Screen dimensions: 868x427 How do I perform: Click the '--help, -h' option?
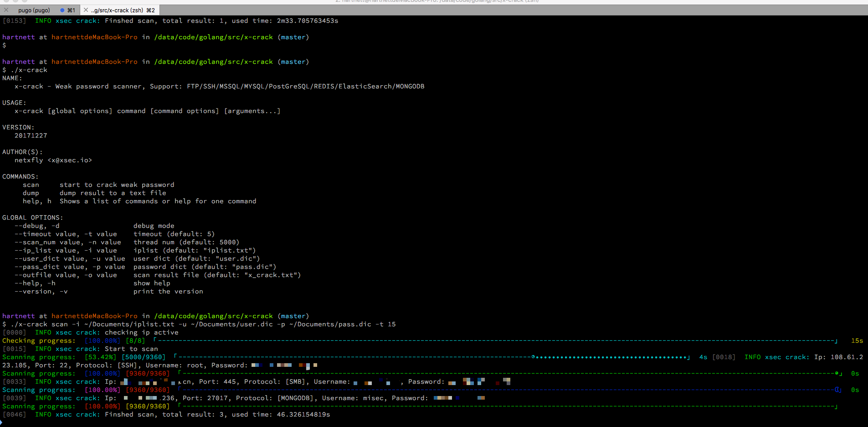(x=35, y=283)
